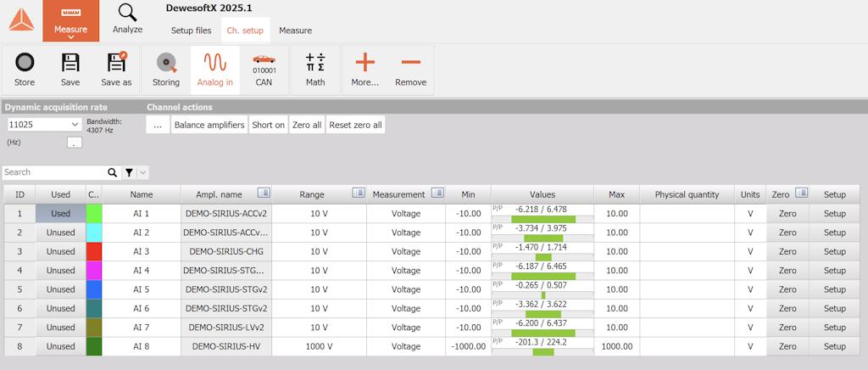
Task: Change AI 8 dark green color swatch
Action: 94,346
